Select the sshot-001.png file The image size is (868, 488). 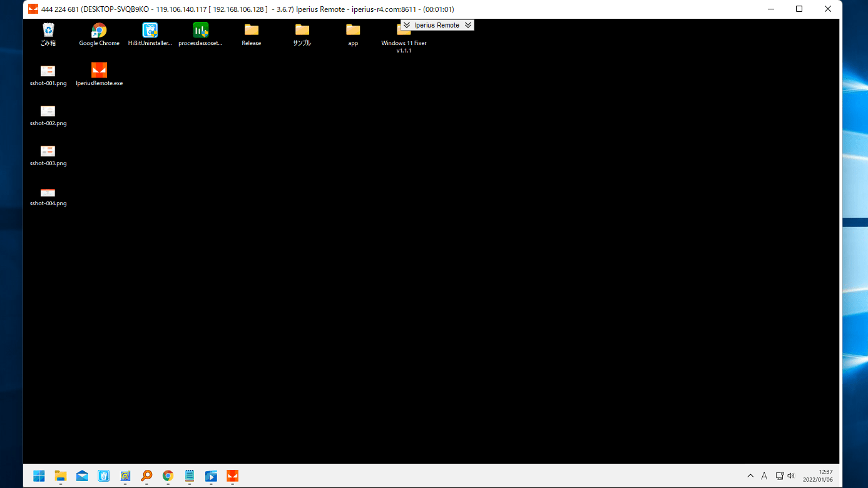[x=48, y=75]
